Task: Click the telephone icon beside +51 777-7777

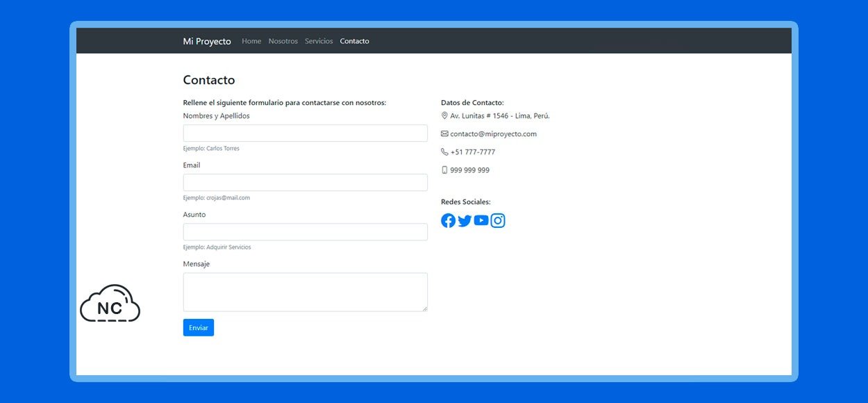Action: point(444,151)
